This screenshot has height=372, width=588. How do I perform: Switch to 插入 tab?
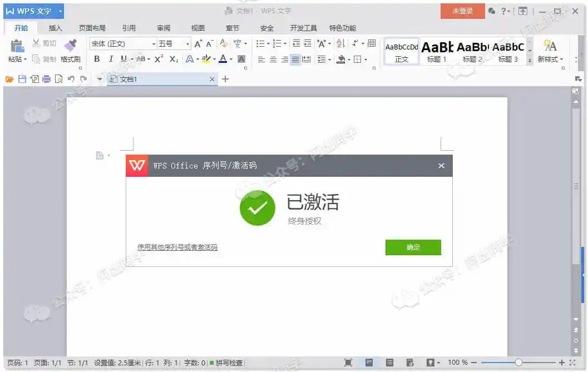tap(55, 28)
